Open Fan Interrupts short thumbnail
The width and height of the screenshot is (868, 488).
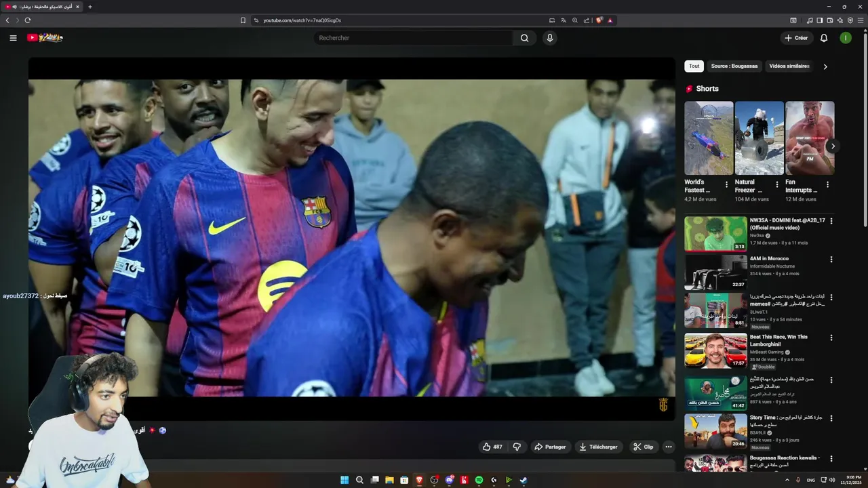coord(810,138)
